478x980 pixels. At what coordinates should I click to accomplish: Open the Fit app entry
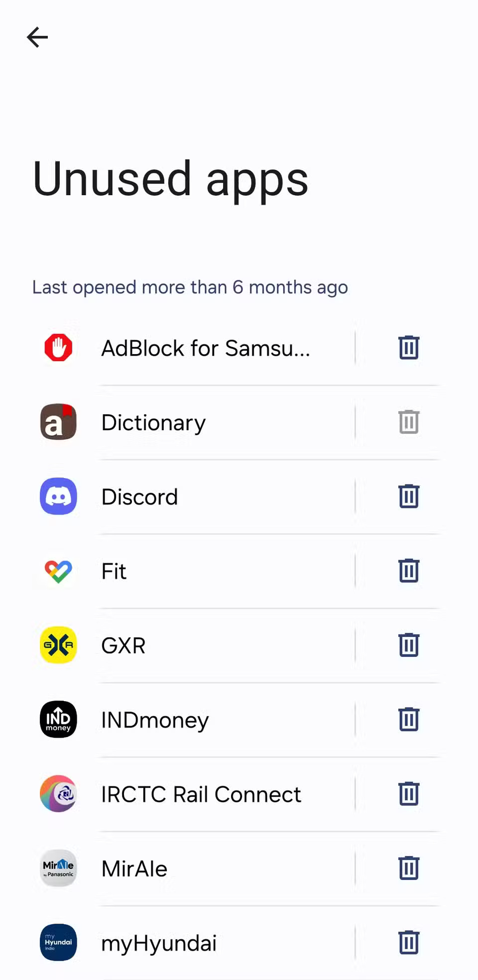pos(114,571)
